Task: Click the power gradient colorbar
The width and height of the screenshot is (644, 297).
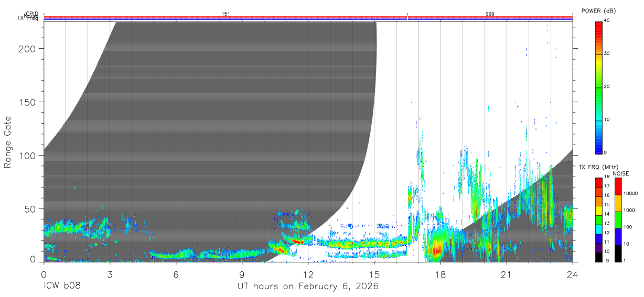Action: [598, 87]
